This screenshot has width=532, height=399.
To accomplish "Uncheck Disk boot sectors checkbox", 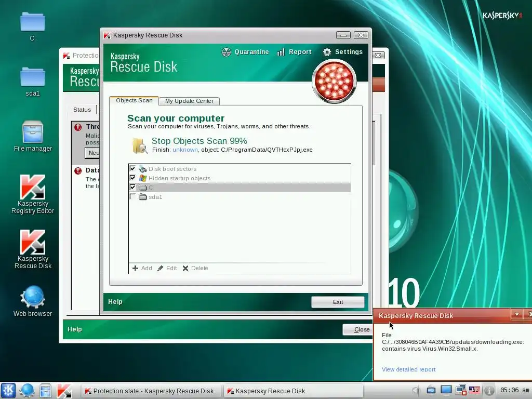I will pos(132,169).
